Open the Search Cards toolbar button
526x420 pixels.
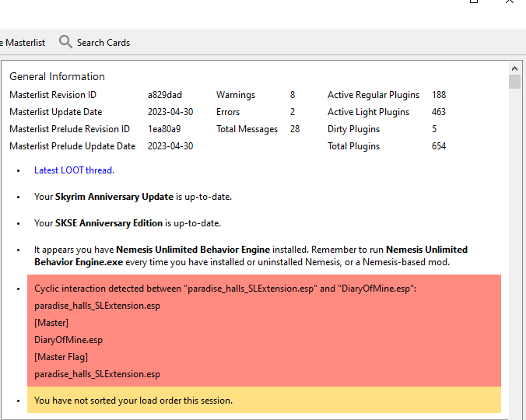click(95, 42)
